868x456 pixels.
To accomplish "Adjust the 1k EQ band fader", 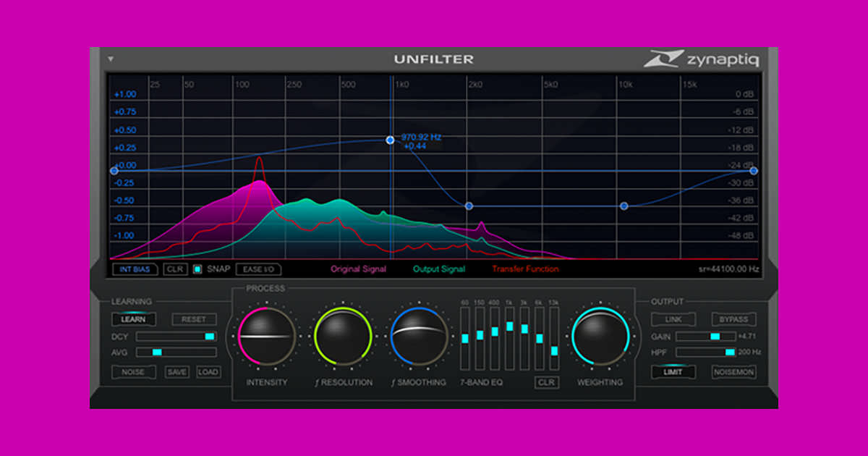I will (510, 338).
